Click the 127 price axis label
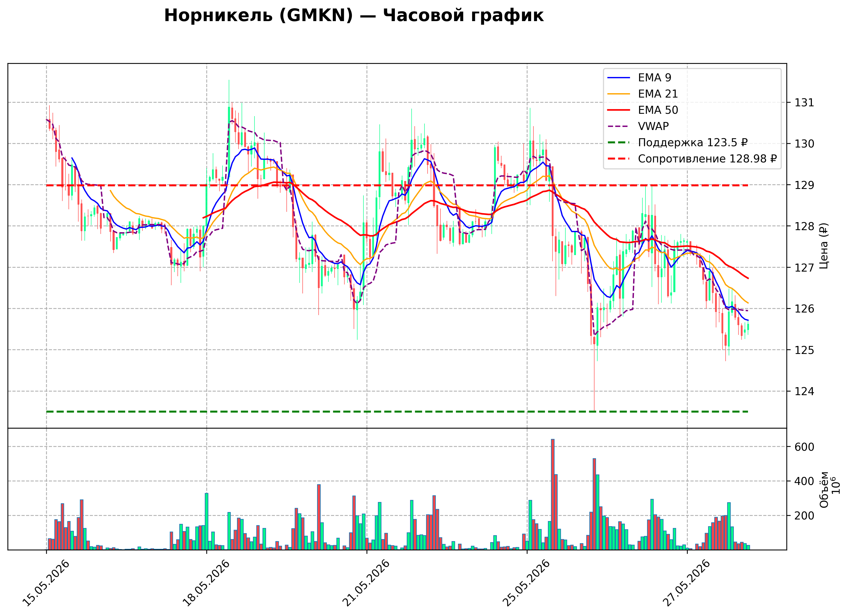 point(804,267)
